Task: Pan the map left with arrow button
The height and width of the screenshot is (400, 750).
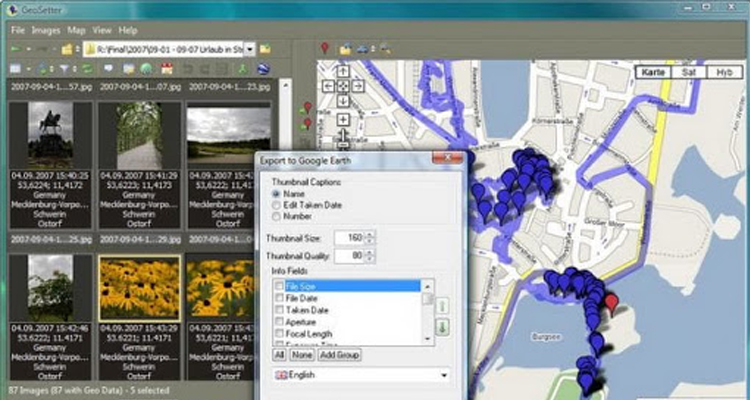Action: (328, 86)
